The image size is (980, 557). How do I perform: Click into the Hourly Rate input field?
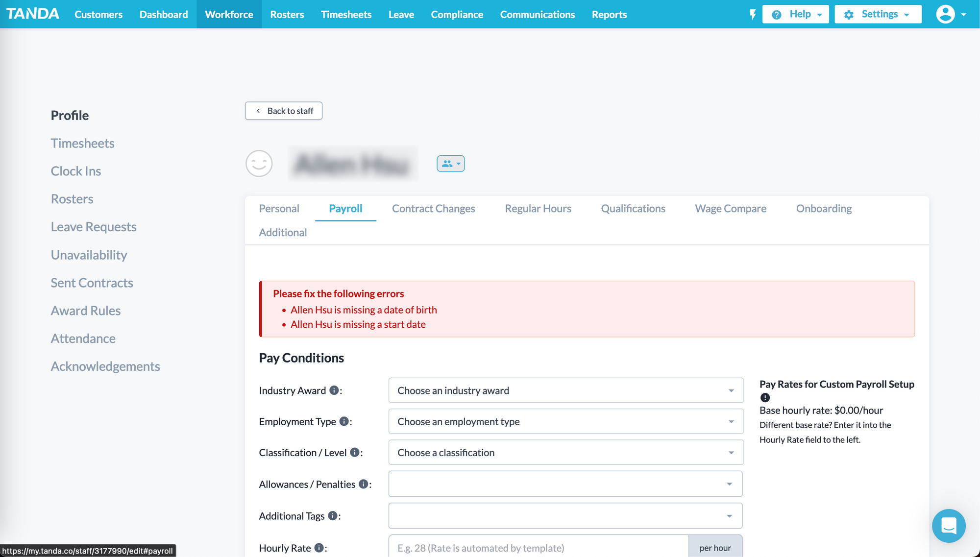(x=538, y=548)
